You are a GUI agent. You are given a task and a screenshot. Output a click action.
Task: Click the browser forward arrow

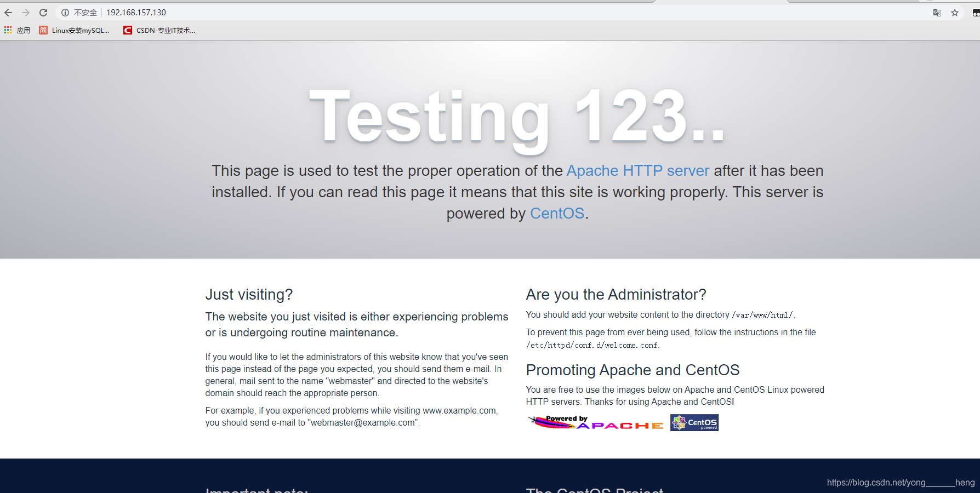coord(26,13)
